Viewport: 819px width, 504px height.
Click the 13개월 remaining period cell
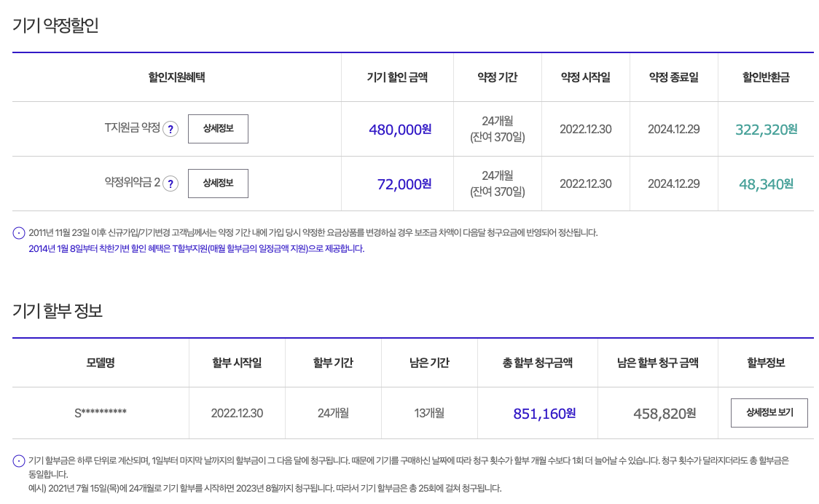click(429, 413)
